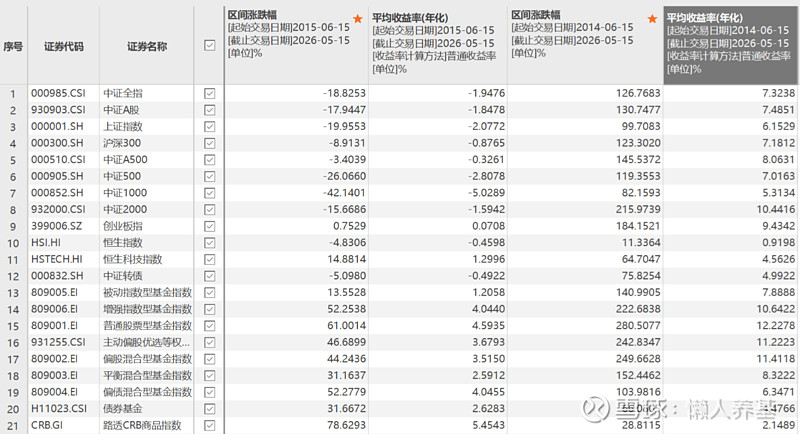The height and width of the screenshot is (434, 800).
Task: Click the star icon on the 2015 区间涨跌幅 column
Action: pyautogui.click(x=358, y=19)
